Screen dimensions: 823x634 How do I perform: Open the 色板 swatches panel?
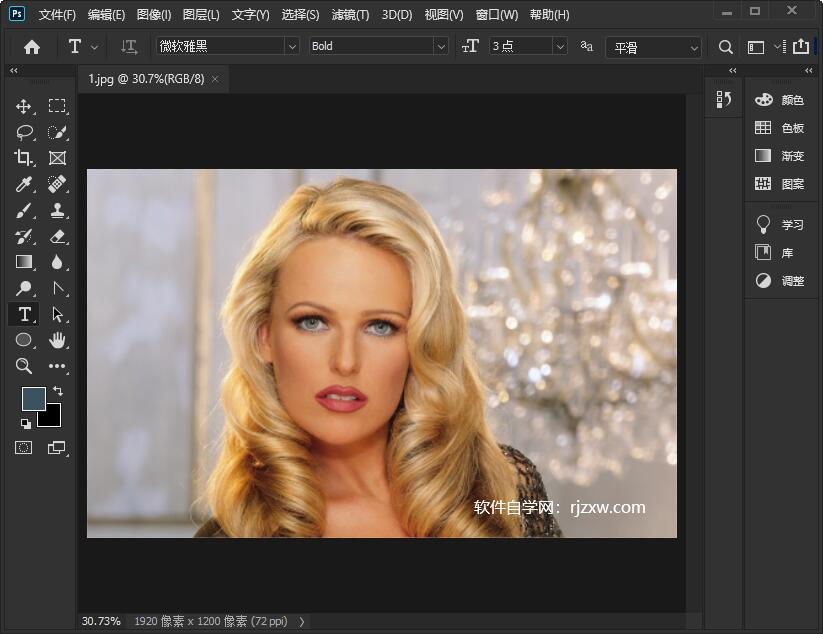click(779, 128)
